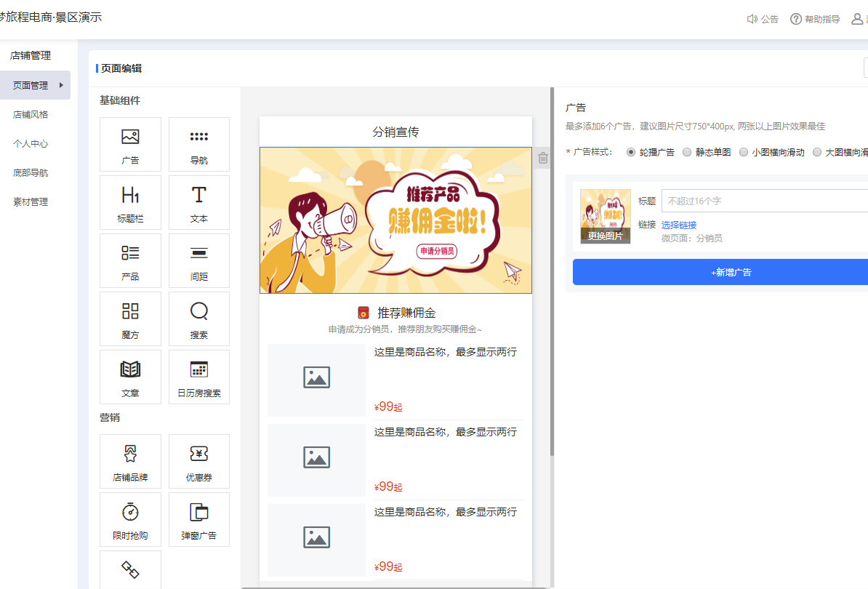
Task: Expand the 页面管理 menu arrow
Action: tap(61, 86)
